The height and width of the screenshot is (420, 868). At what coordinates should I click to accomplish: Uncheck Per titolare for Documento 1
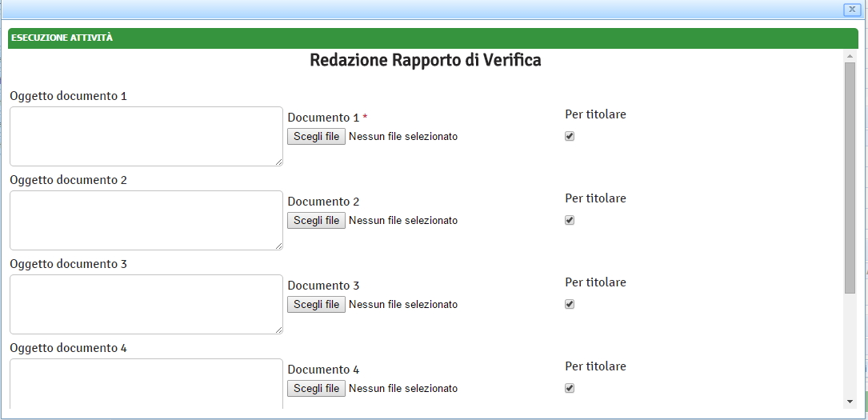[570, 136]
